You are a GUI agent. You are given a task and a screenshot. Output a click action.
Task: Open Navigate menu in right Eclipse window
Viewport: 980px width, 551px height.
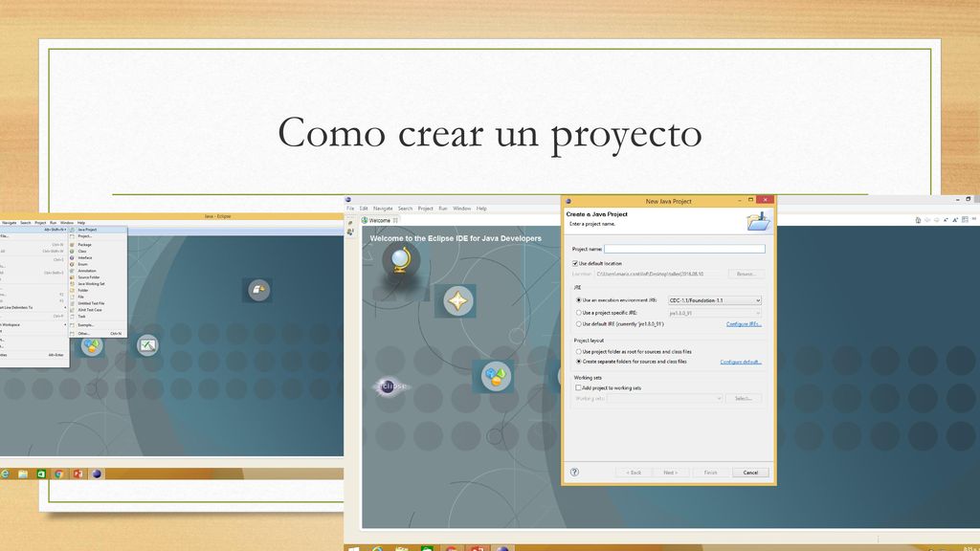coord(383,209)
